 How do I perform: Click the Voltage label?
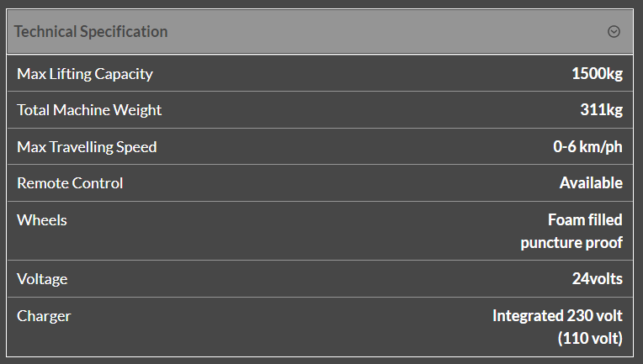pyautogui.click(x=42, y=279)
